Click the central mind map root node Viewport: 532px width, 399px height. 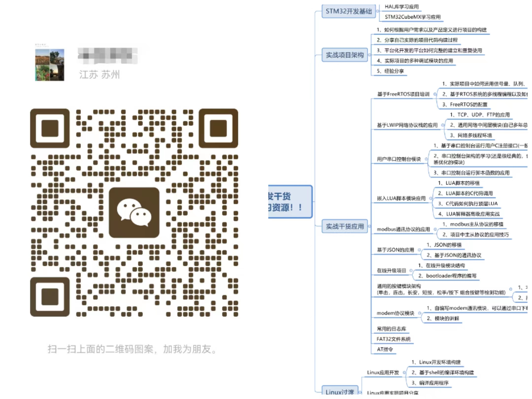290,202
